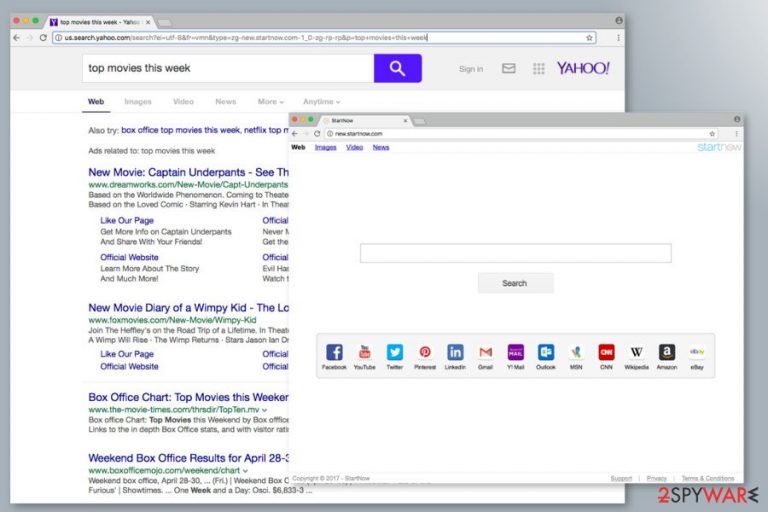Viewport: 768px width, 512px height.
Task: Open the Images link on StartNow page
Action: click(x=326, y=147)
